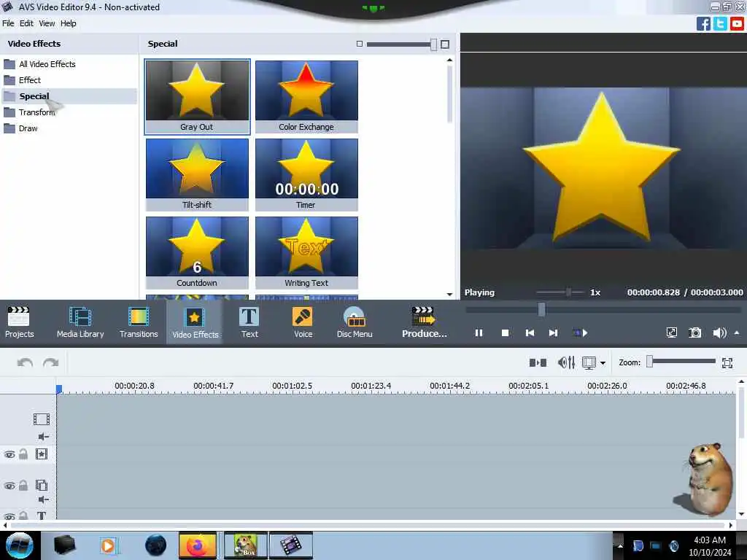Open Firefox from the taskbar
Image resolution: width=747 pixels, height=560 pixels.
coord(197,545)
